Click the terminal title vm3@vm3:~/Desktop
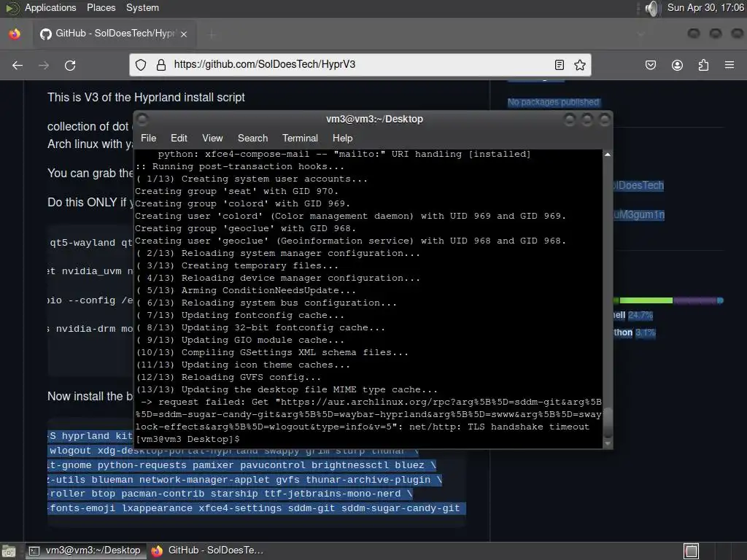Screen dimensions: 747x560 [374, 119]
